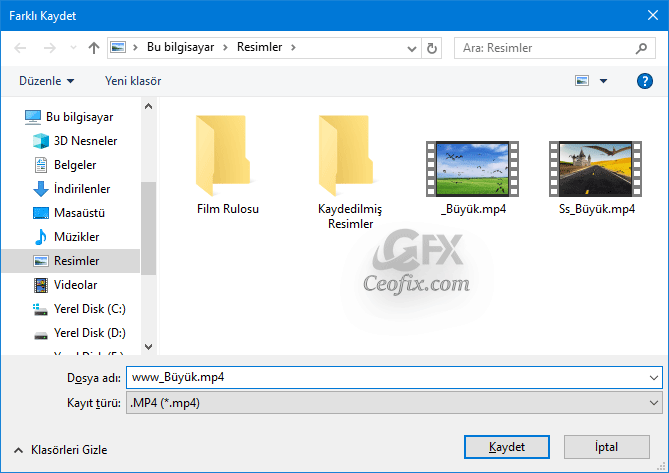669x473 pixels.
Task: Click the 'Film Rulosu' folder name
Action: tap(228, 209)
